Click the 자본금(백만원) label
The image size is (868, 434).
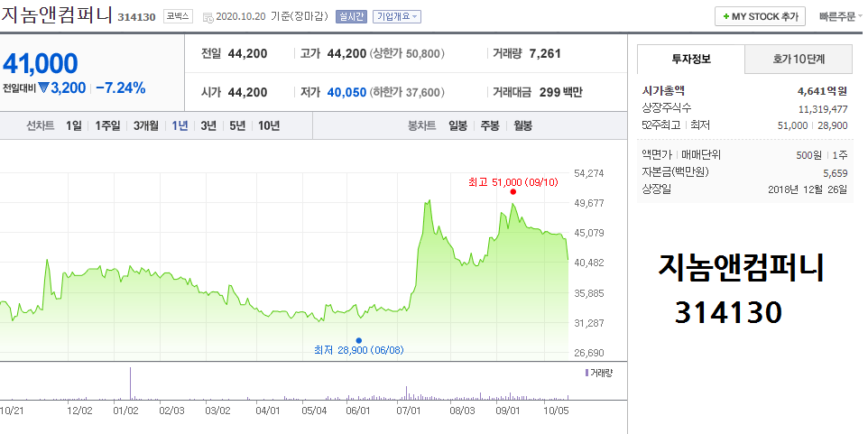[675, 172]
